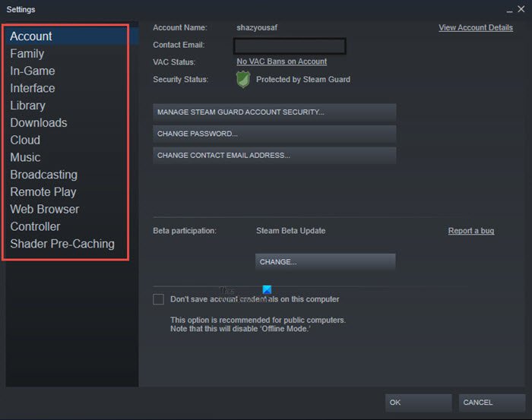This screenshot has width=532, height=420.
Task: Confirm settings with the OK button
Action: tap(418, 403)
